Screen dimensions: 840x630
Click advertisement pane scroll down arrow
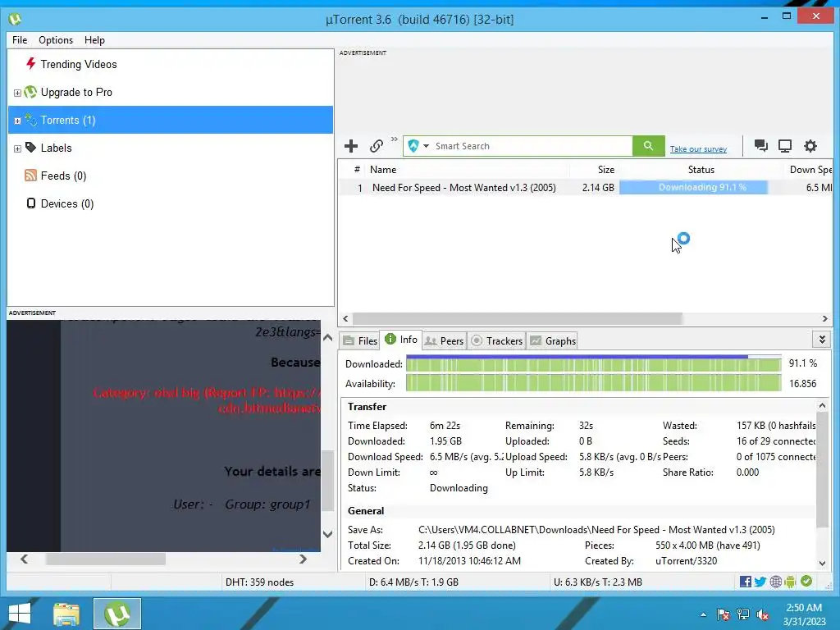tap(328, 534)
